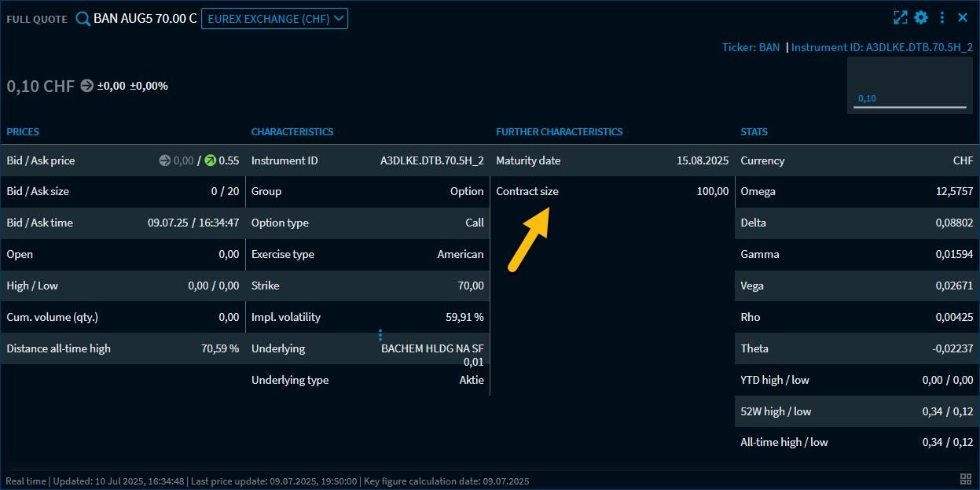Click the Instrument ID link at top right
Screen dimensions: 980x490
pyautogui.click(x=882, y=47)
